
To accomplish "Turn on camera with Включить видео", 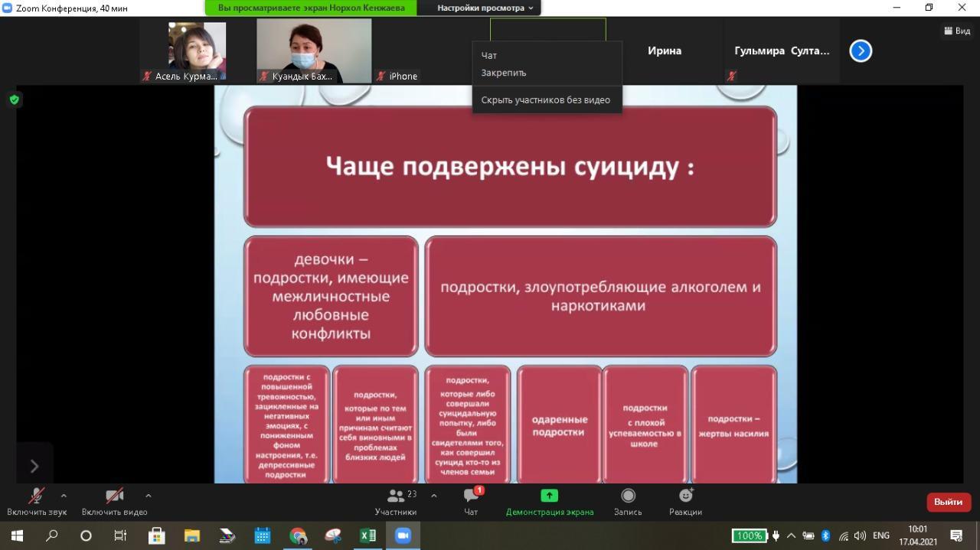I will pyautogui.click(x=114, y=496).
